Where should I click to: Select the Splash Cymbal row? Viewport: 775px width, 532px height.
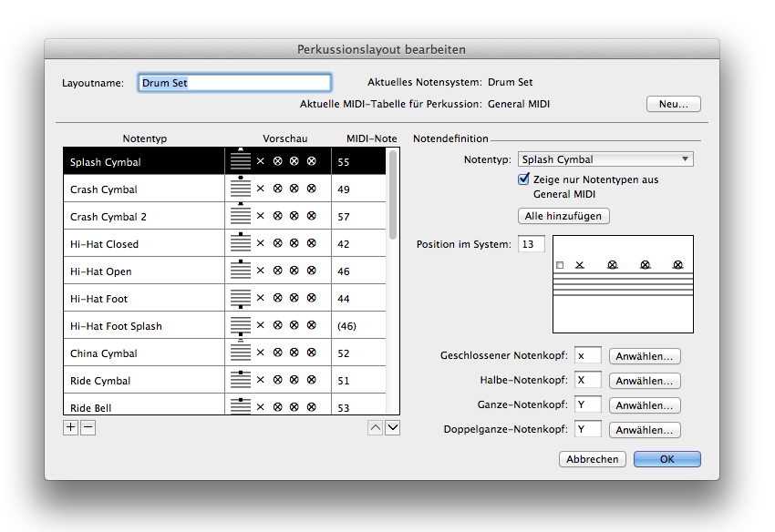(224, 161)
